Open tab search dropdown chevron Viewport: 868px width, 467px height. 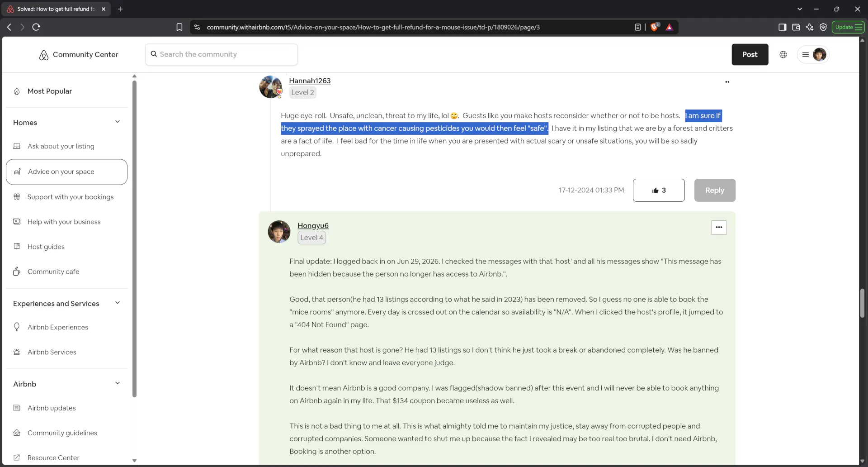(799, 9)
